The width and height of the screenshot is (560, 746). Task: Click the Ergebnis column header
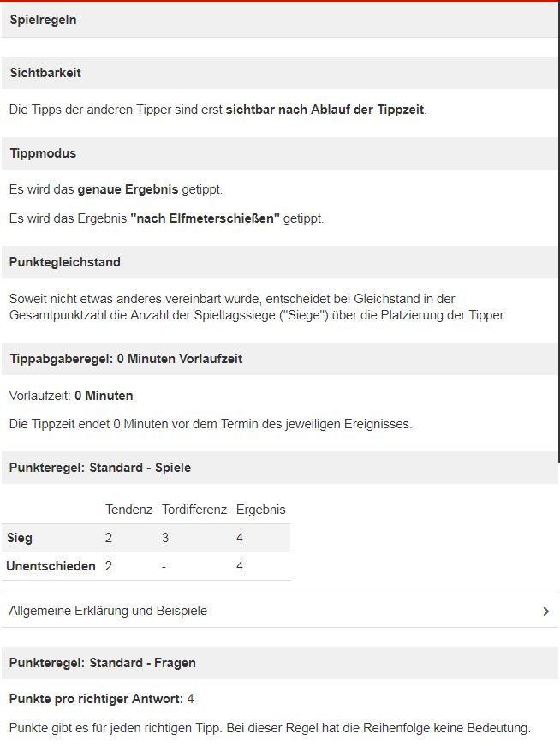coord(260,510)
